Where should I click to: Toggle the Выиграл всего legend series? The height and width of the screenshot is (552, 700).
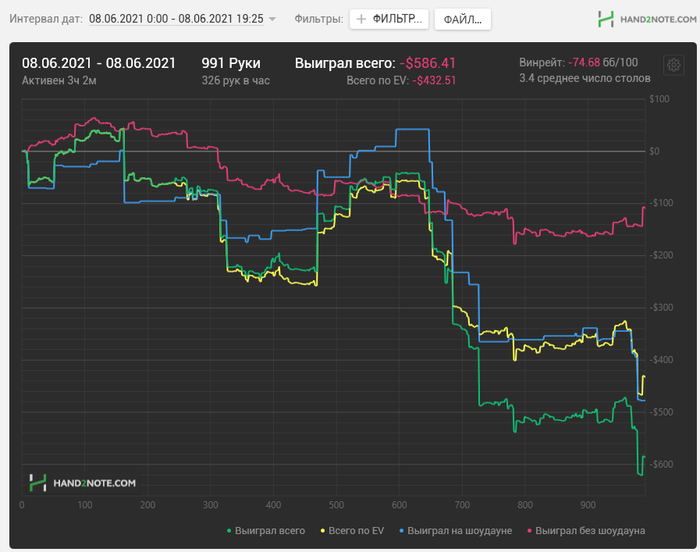[266, 531]
